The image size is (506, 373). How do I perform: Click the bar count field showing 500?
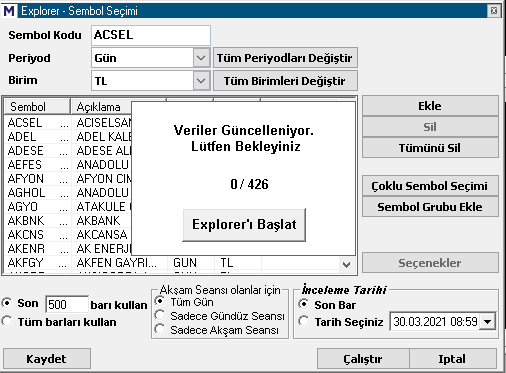click(x=67, y=304)
